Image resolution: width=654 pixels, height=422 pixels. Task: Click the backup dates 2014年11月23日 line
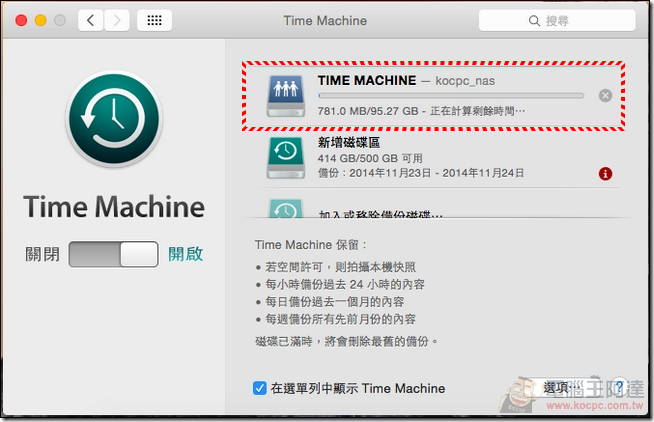[421, 173]
